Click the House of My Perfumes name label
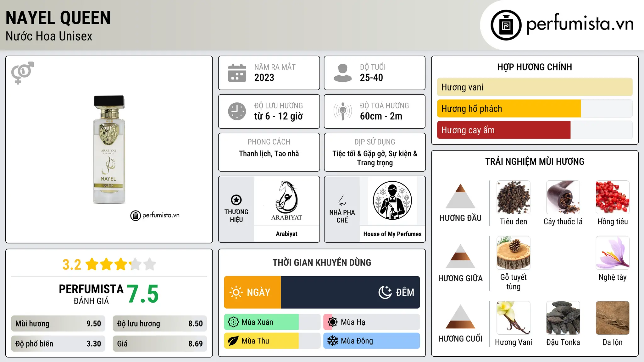The image size is (644, 362). click(392, 234)
